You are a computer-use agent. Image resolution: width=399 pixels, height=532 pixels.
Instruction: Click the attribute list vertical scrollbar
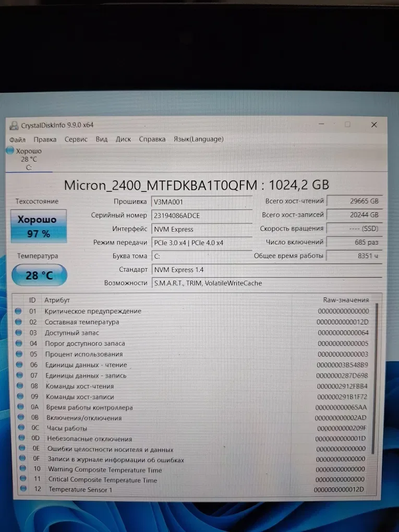374,378
